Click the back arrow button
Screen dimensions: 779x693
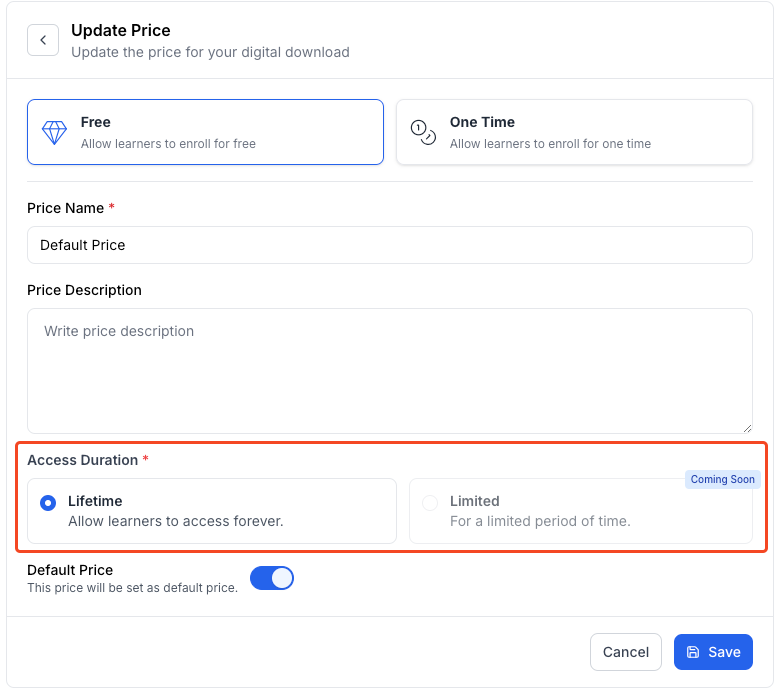(43, 40)
